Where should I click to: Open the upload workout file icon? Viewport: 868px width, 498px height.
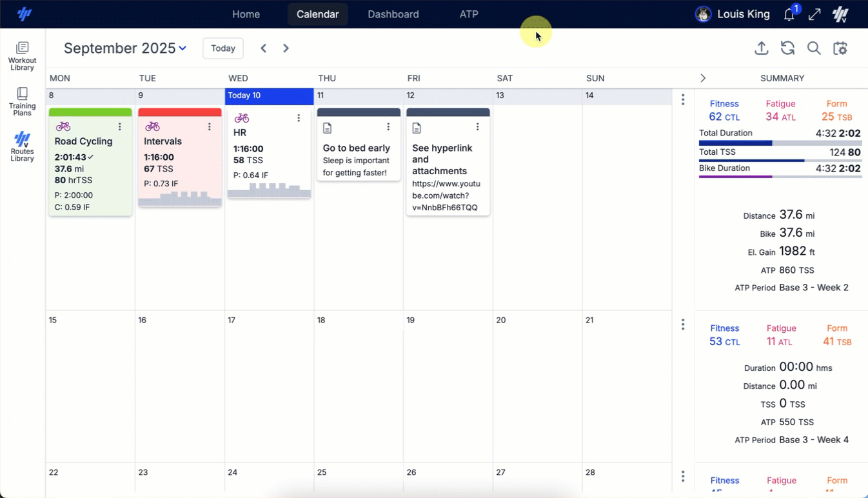pyautogui.click(x=762, y=48)
